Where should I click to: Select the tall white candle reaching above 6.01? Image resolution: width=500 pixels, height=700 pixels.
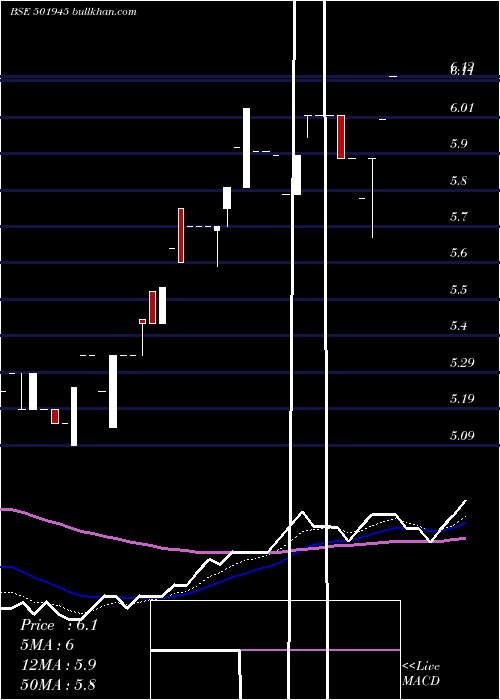(246, 148)
